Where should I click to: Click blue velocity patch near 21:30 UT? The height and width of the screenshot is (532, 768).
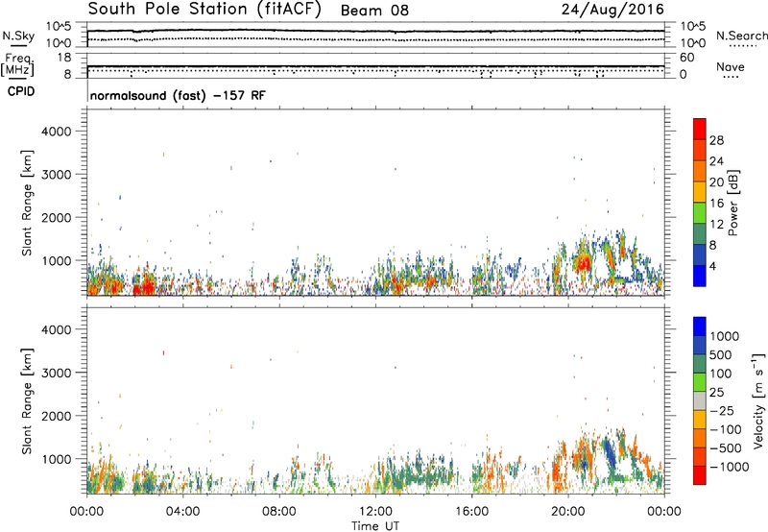click(610, 453)
